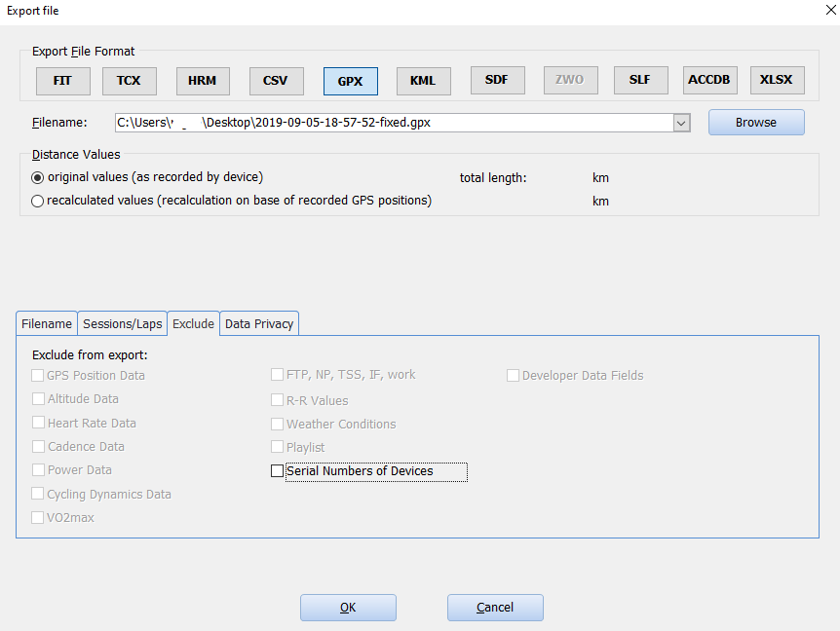
Task: Choose KML export format
Action: coord(423,81)
